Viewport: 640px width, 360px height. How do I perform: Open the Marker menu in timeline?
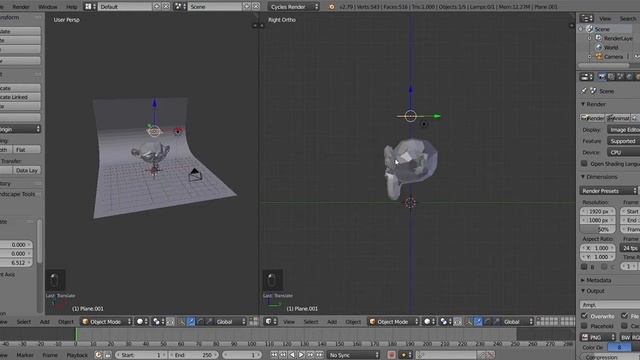pos(25,355)
